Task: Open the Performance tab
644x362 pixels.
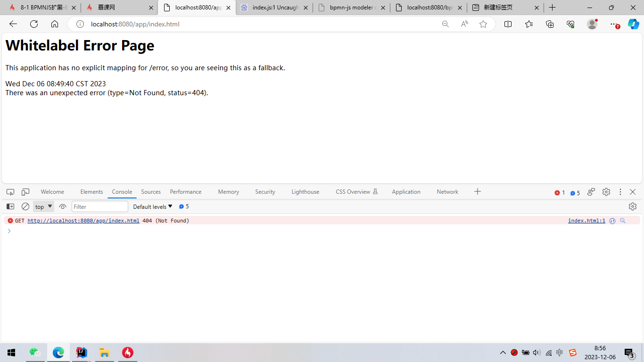Action: (x=186, y=192)
